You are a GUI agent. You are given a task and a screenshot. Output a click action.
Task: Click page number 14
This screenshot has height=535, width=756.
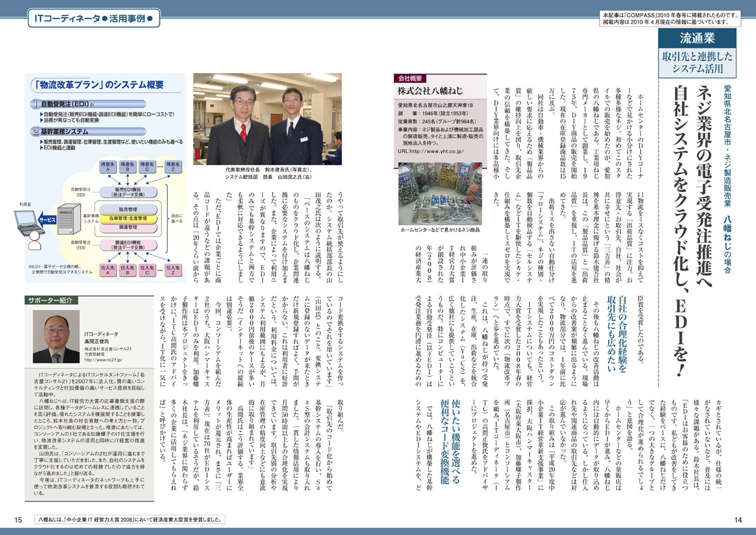pyautogui.click(x=738, y=520)
